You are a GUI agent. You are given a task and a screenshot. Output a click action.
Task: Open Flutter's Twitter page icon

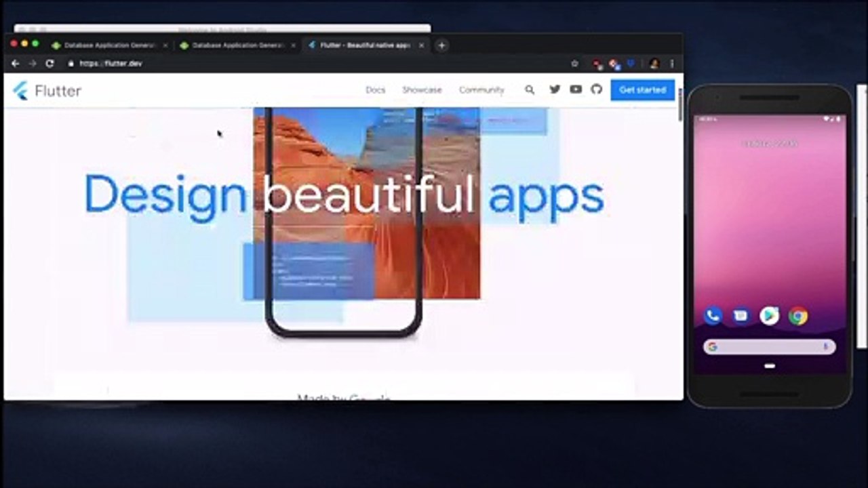tap(555, 89)
